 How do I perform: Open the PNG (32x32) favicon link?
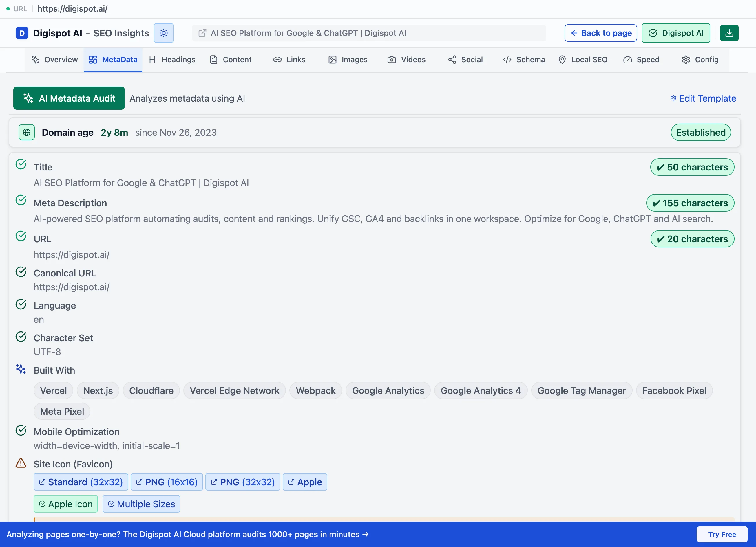[243, 482]
